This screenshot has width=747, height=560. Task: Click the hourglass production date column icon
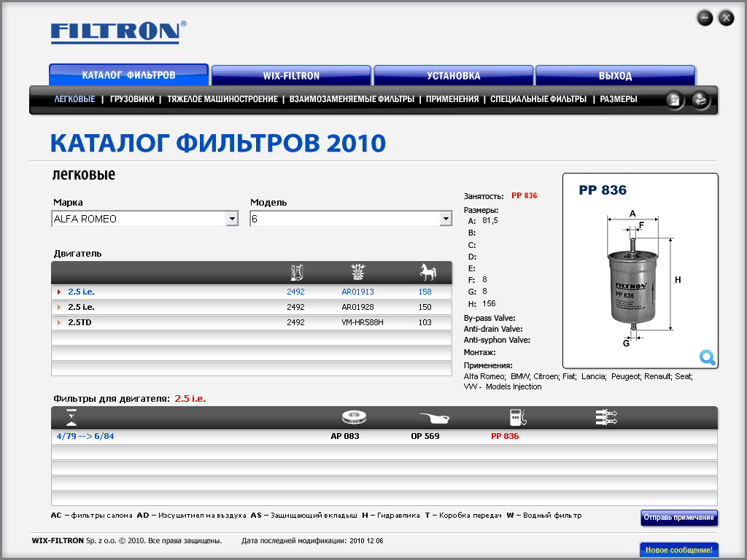(71, 418)
